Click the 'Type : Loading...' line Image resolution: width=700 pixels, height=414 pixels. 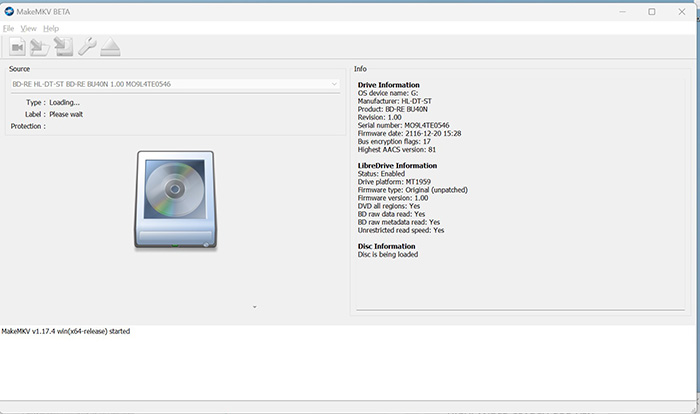point(53,102)
